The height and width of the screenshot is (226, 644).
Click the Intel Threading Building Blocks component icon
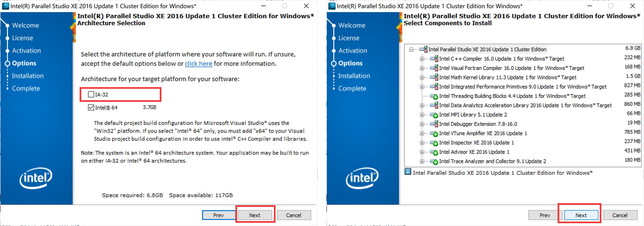(434, 96)
